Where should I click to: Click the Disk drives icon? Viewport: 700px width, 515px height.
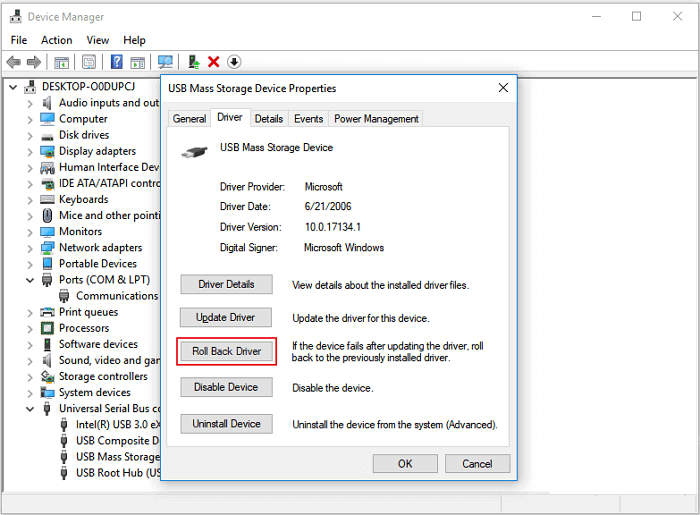(47, 136)
